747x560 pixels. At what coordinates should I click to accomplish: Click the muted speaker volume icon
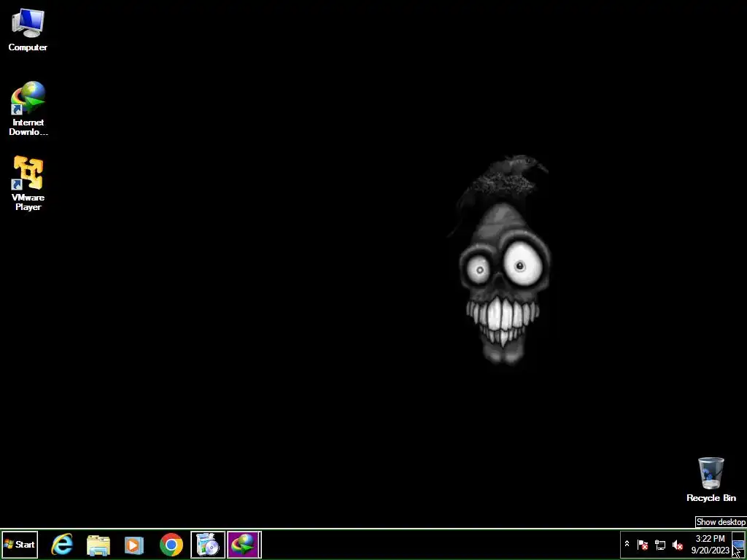678,545
